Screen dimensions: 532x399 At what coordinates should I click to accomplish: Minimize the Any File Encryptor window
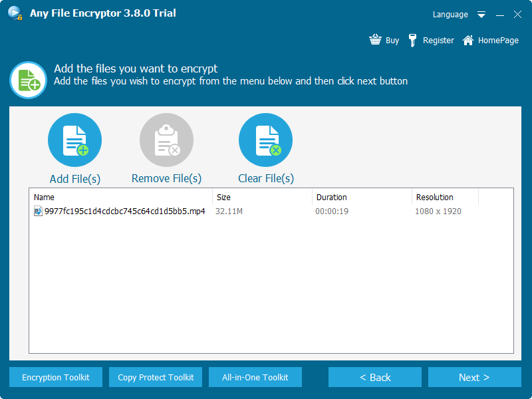(x=500, y=15)
